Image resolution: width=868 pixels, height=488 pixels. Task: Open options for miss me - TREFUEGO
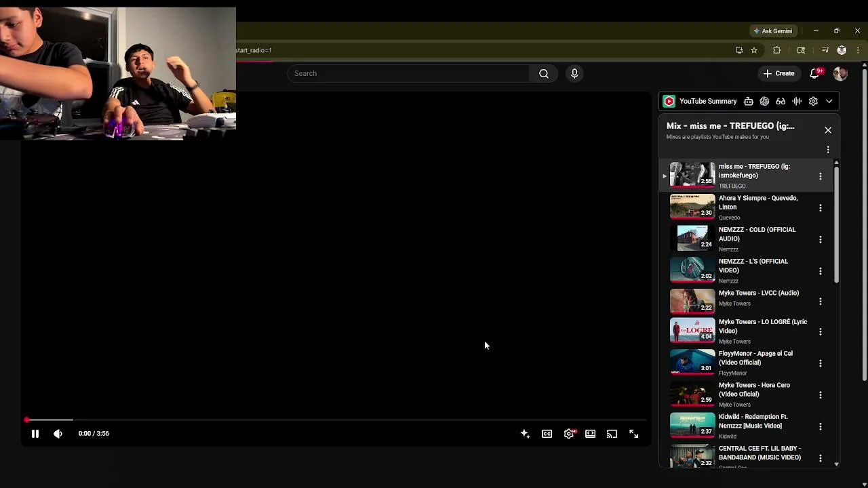click(821, 176)
